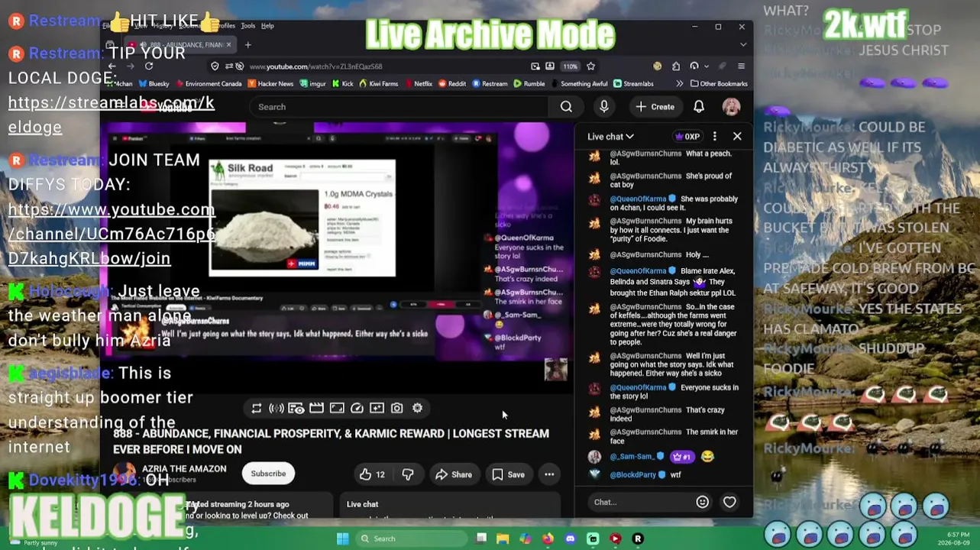Open the Windows Start menu

(x=343, y=539)
